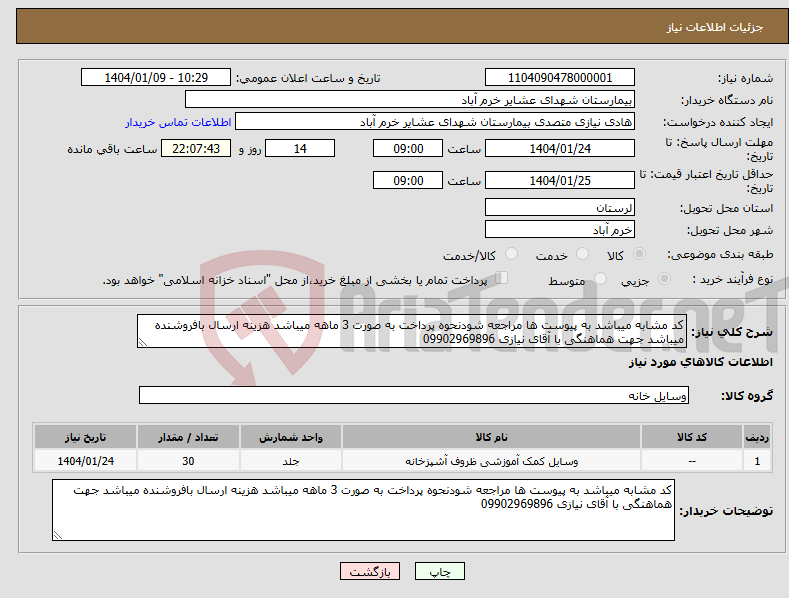The image size is (789, 598).
Task: Select the کالا radio button
Action: [x=640, y=254]
